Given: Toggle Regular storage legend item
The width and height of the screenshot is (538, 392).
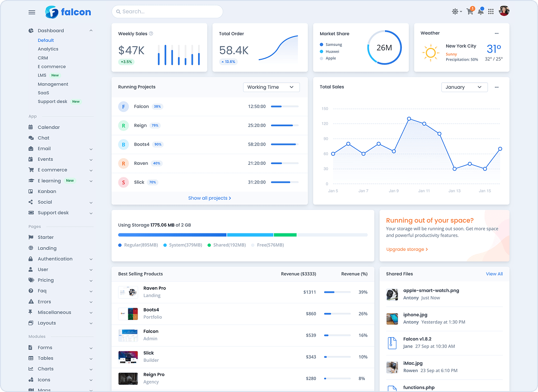Looking at the screenshot, I should click(138, 245).
